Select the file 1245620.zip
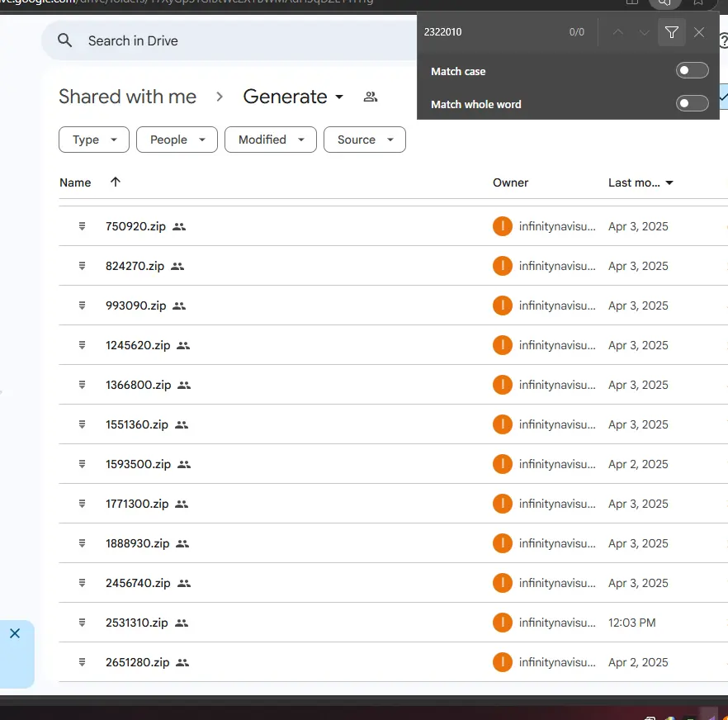 click(138, 345)
